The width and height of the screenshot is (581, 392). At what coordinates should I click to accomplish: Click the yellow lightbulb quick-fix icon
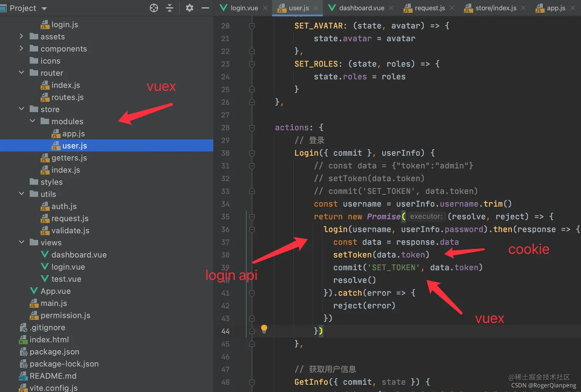(x=264, y=329)
